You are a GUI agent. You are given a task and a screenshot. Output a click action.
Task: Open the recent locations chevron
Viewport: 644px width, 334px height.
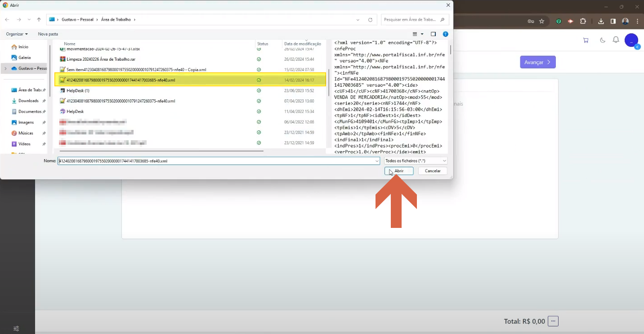tap(29, 20)
